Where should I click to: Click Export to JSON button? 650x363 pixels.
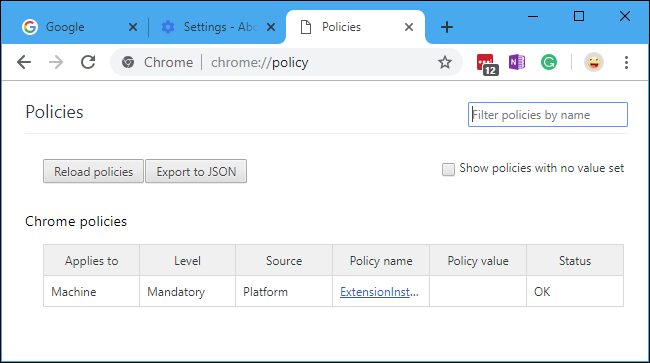pyautogui.click(x=196, y=171)
